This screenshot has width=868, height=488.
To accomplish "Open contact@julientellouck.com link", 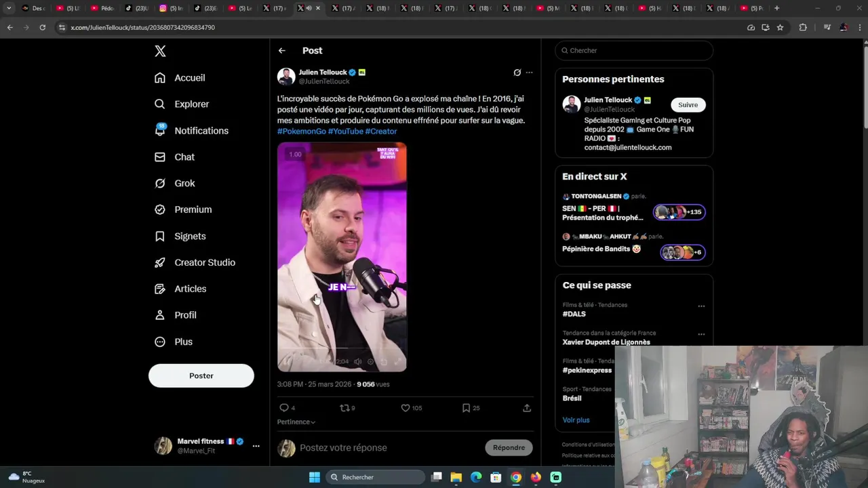I will 628,148.
